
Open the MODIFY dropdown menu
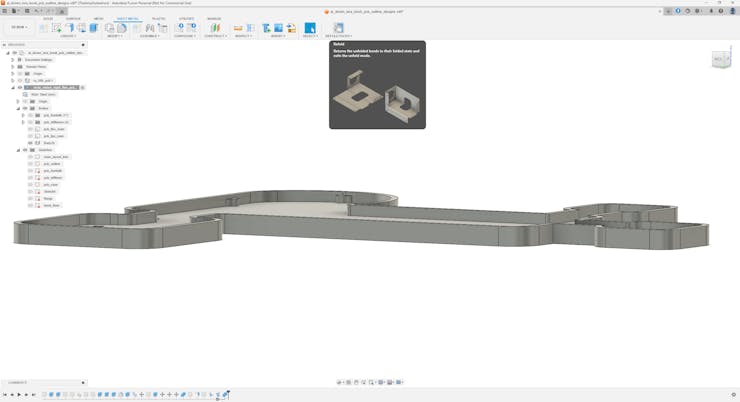click(x=115, y=36)
